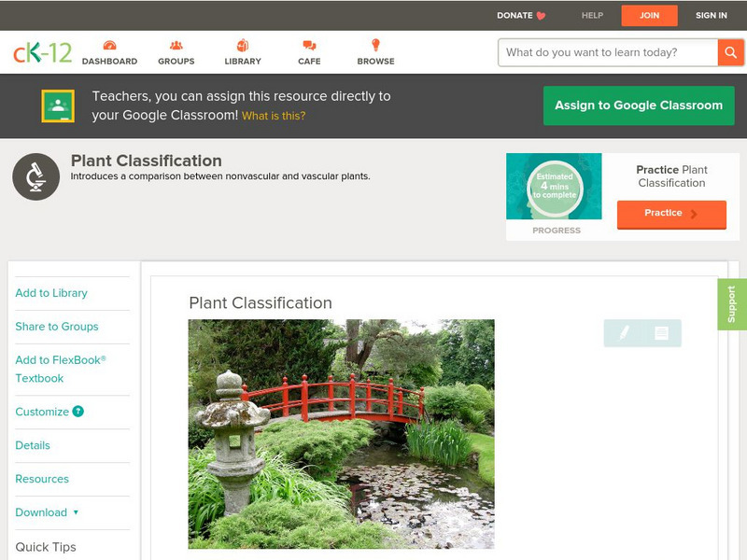Viewport: 747px width, 560px height.
Task: Click 'Practice Plant Classification' text
Action: click(671, 176)
